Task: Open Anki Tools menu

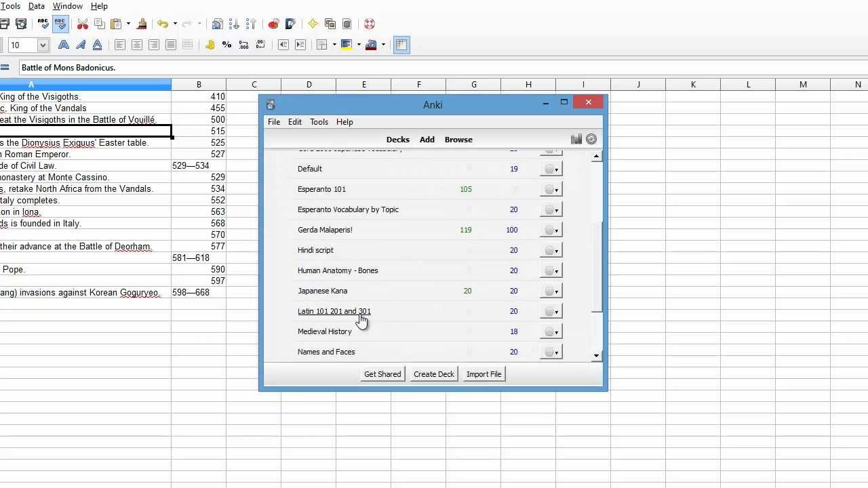Action: (x=319, y=122)
